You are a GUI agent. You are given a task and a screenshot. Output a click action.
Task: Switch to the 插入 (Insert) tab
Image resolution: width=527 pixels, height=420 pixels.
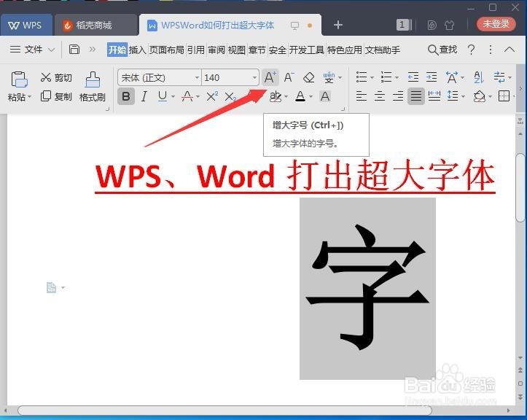137,50
